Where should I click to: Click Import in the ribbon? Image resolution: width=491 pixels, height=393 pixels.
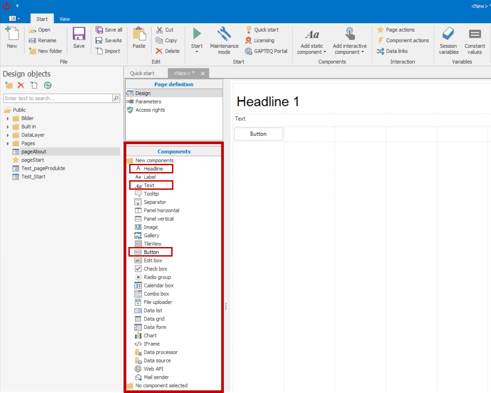(x=108, y=51)
